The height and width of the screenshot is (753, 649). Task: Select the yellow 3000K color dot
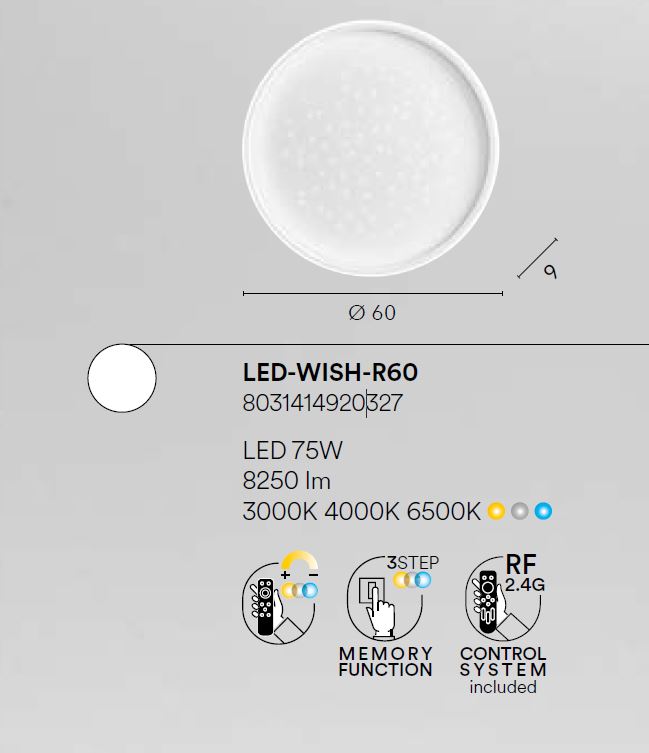[x=496, y=511]
